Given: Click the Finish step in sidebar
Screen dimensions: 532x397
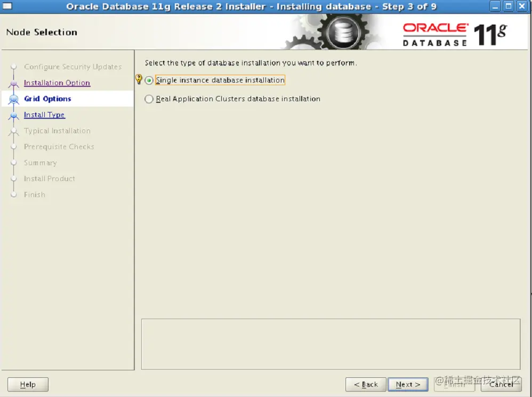Looking at the screenshot, I should coord(35,195).
